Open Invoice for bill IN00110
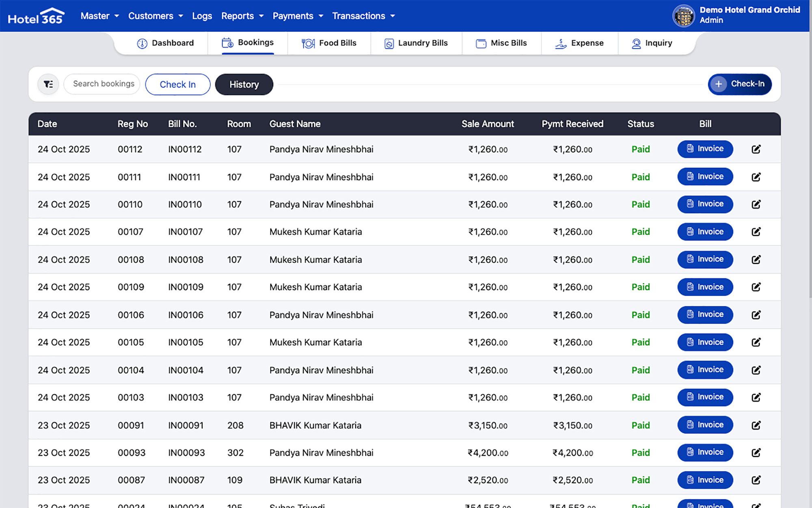The width and height of the screenshot is (812, 508). pyautogui.click(x=705, y=204)
